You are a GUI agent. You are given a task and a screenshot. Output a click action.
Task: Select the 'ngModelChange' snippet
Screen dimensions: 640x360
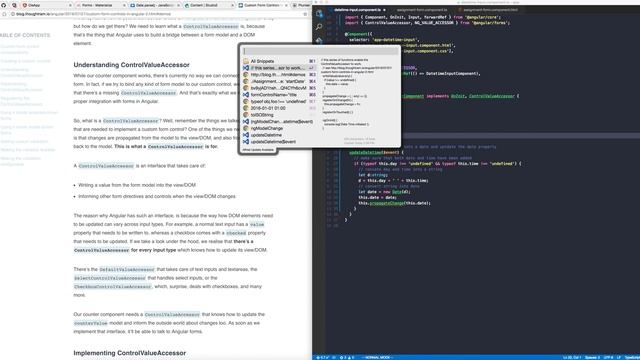pyautogui.click(x=279, y=128)
